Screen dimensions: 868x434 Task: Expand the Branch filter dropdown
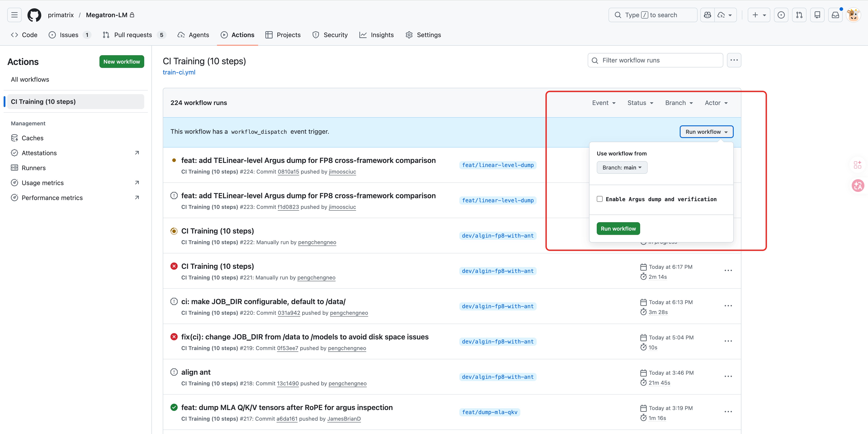679,103
